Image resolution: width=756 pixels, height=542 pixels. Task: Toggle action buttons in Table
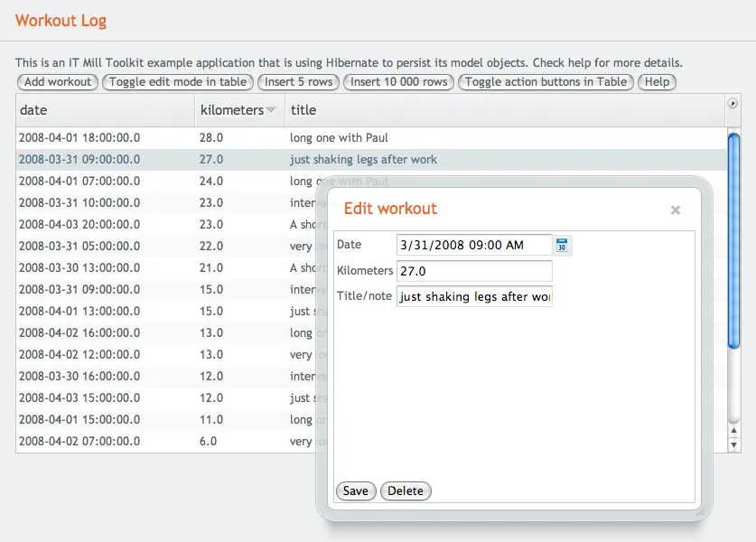pos(546,81)
